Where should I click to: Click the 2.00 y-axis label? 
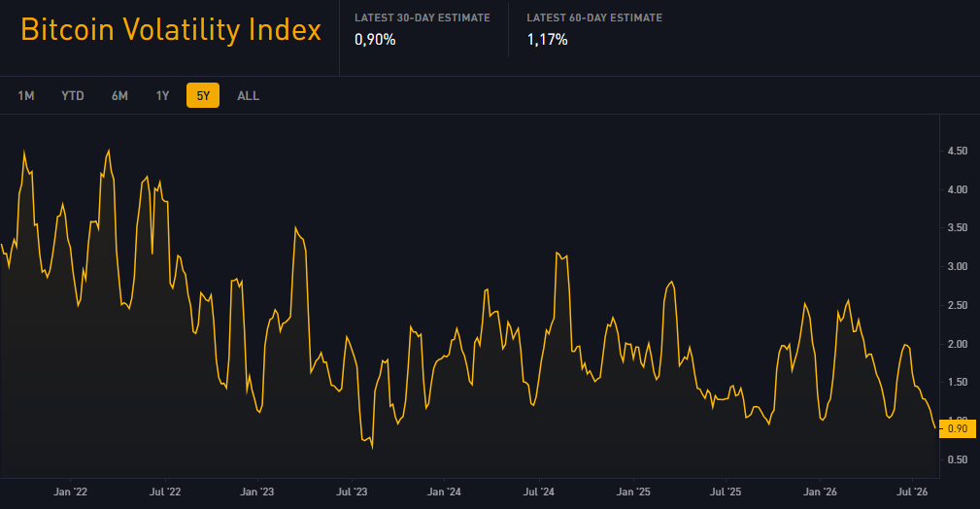click(x=958, y=344)
